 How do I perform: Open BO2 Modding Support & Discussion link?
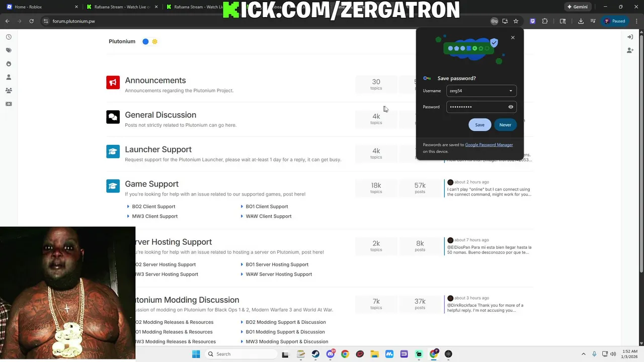pos(285,322)
